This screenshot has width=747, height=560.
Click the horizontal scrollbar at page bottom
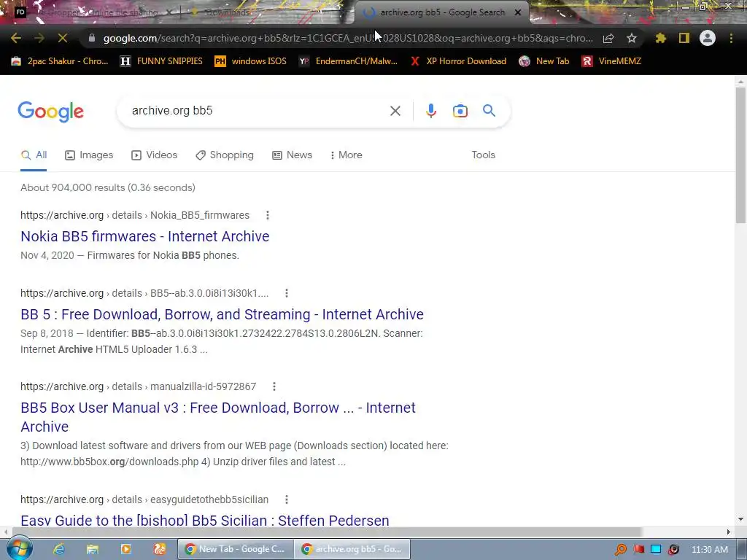tap(328, 532)
